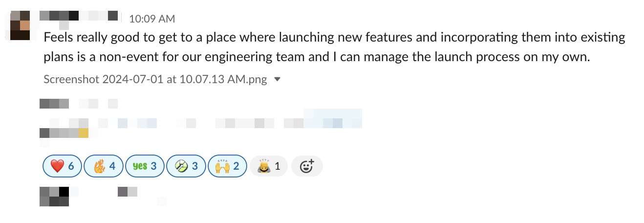Click the green arrow chart emoji reaction
644x223 pixels.
coord(186,166)
